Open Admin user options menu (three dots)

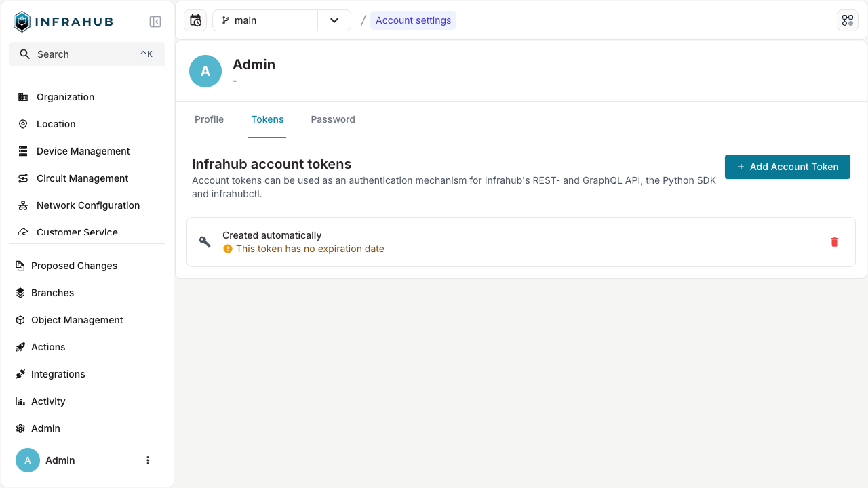coord(148,460)
